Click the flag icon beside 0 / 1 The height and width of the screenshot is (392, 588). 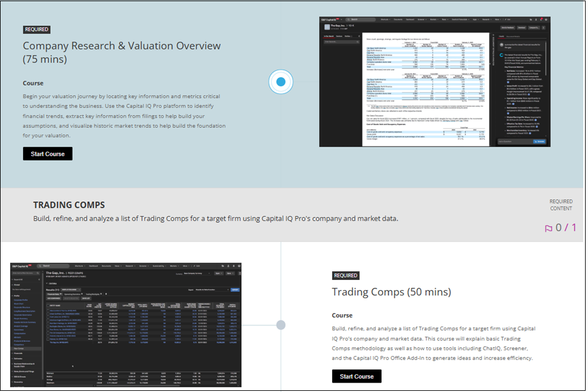(548, 228)
